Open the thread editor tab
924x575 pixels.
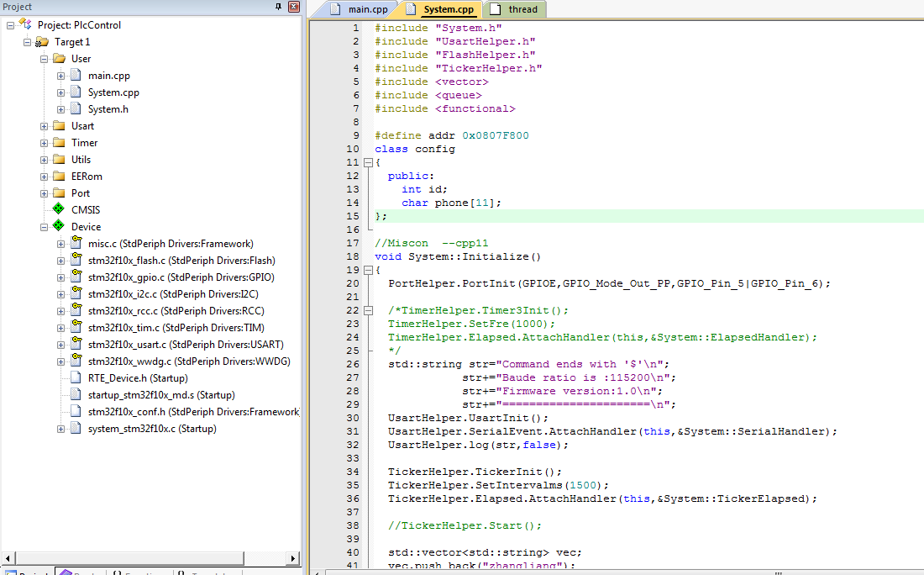point(514,9)
